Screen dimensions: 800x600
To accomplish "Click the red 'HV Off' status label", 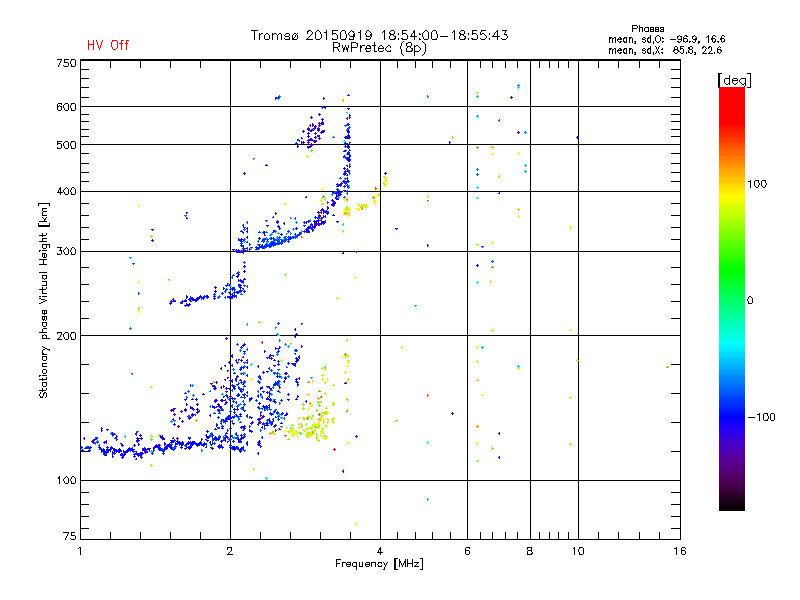I will [108, 45].
